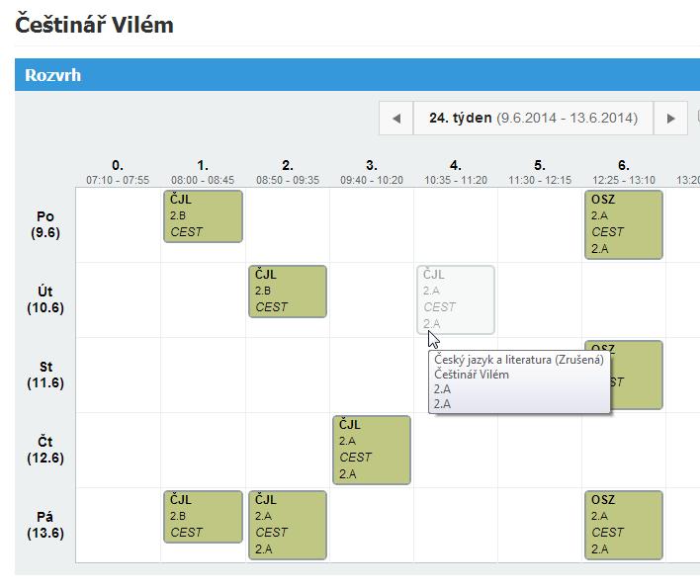Open Friday second period ČJL 2.A lesson

pos(287,525)
